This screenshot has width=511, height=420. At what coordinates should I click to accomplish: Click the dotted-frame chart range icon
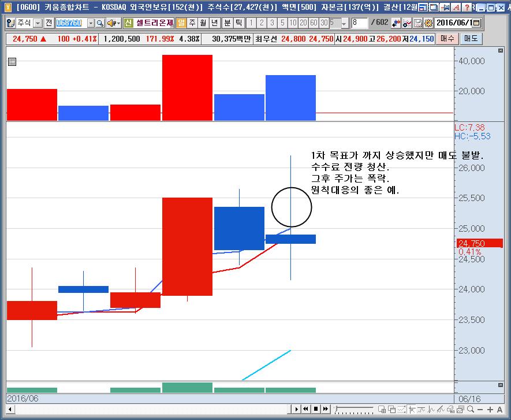[401, 409]
